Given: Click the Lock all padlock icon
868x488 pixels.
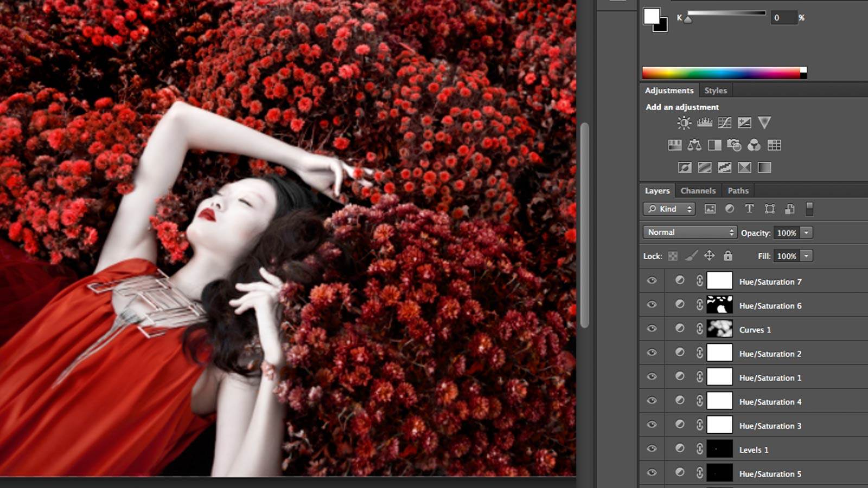Looking at the screenshot, I should [x=727, y=255].
